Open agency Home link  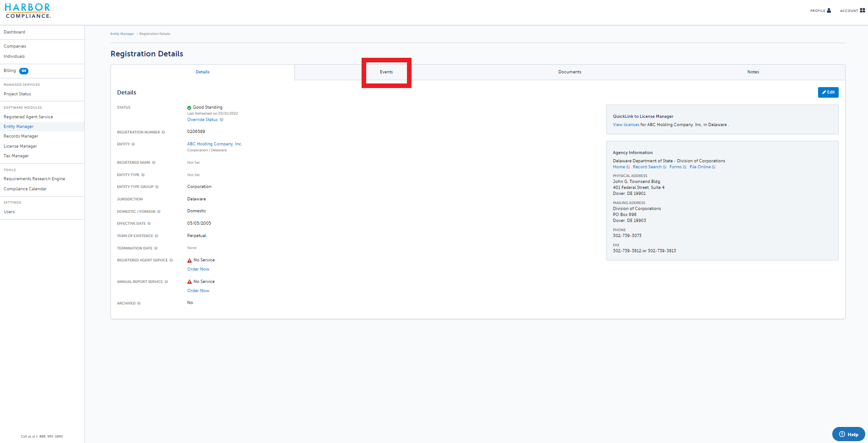[x=619, y=167]
